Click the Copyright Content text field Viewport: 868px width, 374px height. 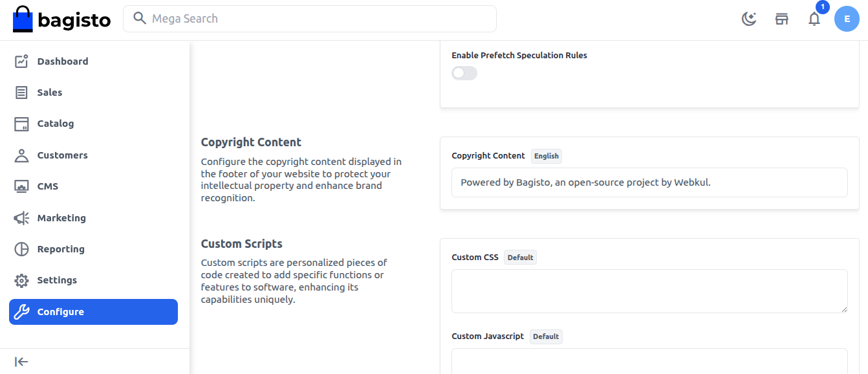pyautogui.click(x=649, y=182)
